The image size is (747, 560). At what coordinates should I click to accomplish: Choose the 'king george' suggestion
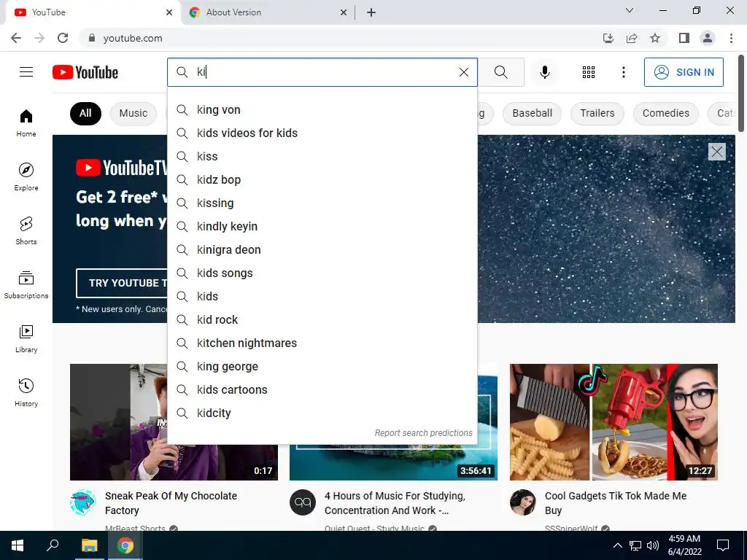click(x=322, y=366)
